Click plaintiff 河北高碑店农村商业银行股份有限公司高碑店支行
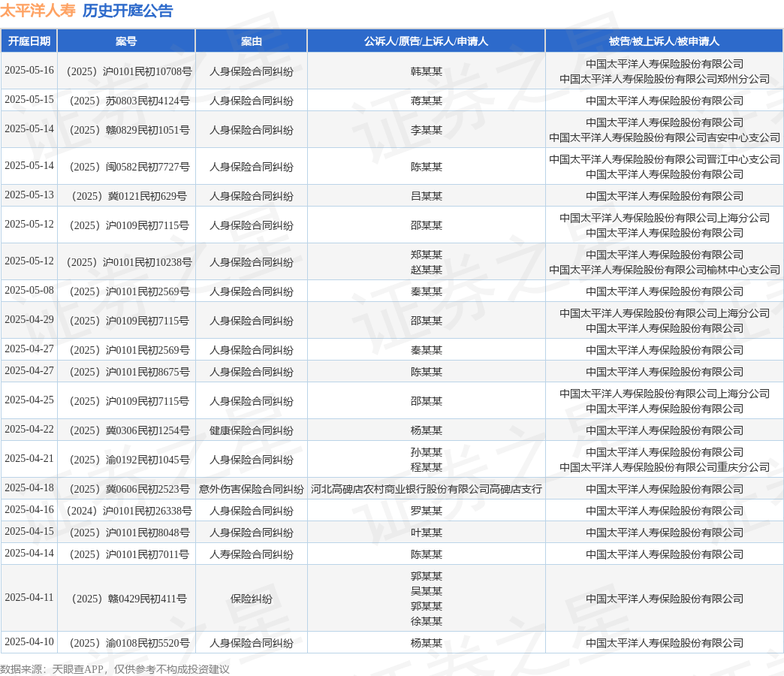This screenshot has width=784, height=676. (x=426, y=489)
